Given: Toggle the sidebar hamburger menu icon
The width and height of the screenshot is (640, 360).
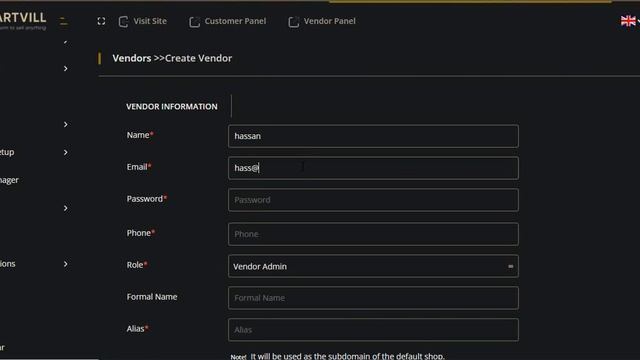Looking at the screenshot, I should tap(64, 21).
